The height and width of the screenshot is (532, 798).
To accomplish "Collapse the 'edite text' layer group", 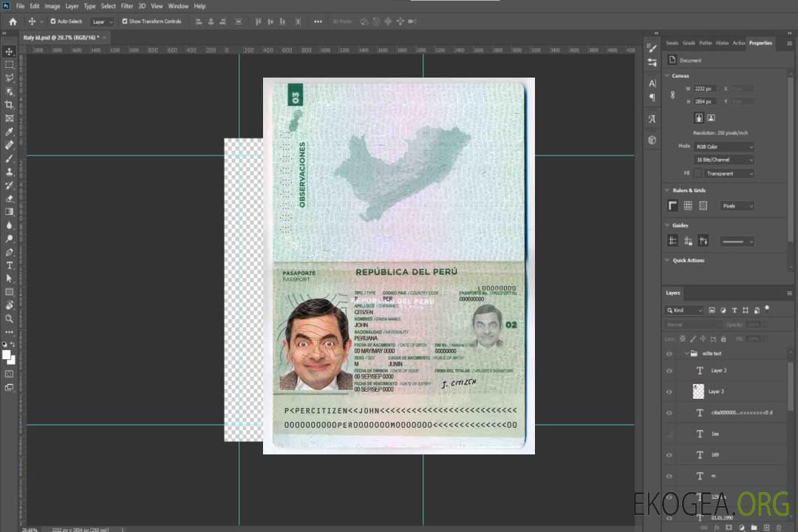I will pos(686,353).
